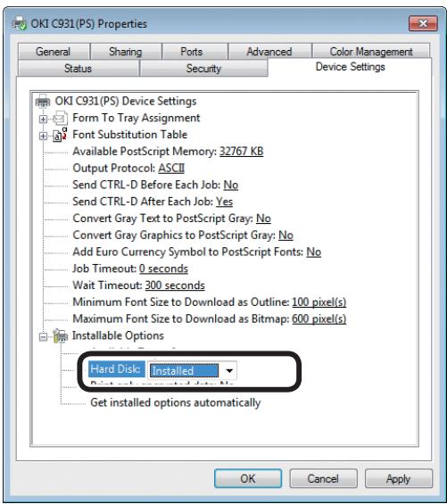Click No for Send CTRL-D Before Each Job

coord(230,185)
